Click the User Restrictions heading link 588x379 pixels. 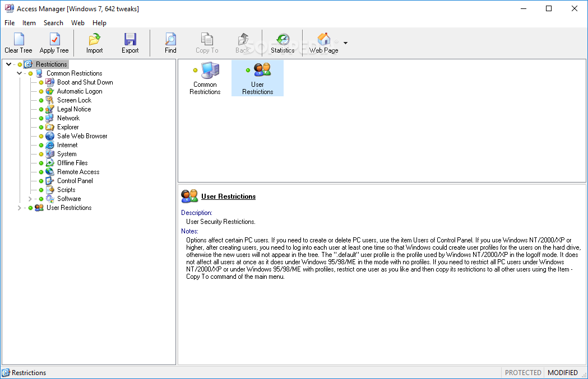coord(228,196)
